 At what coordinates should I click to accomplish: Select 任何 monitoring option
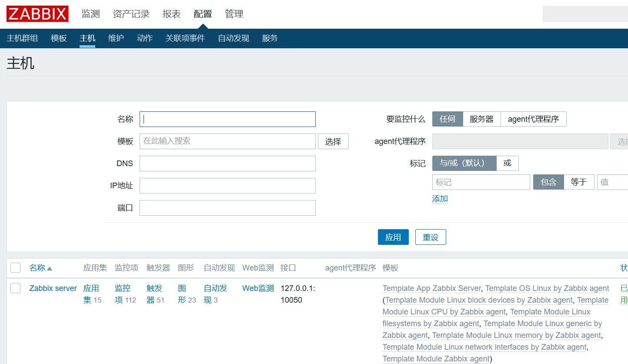(x=448, y=119)
